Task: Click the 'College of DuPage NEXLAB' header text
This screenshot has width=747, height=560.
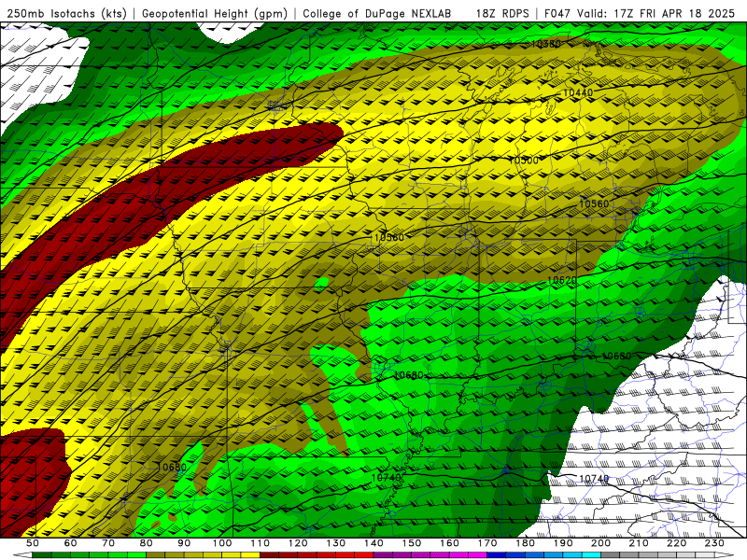Action: (x=377, y=14)
